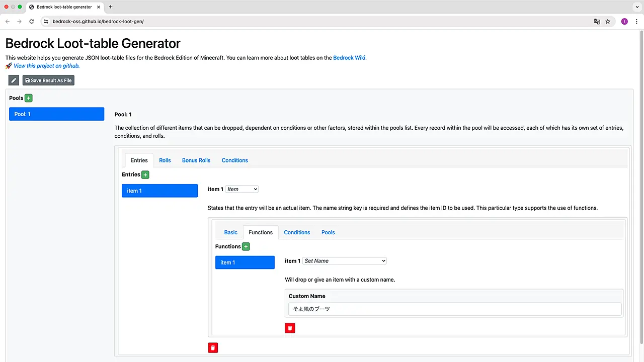Image resolution: width=644 pixels, height=362 pixels.
Task: Delete entry item 1 using bottom trash icon
Action: point(213,347)
